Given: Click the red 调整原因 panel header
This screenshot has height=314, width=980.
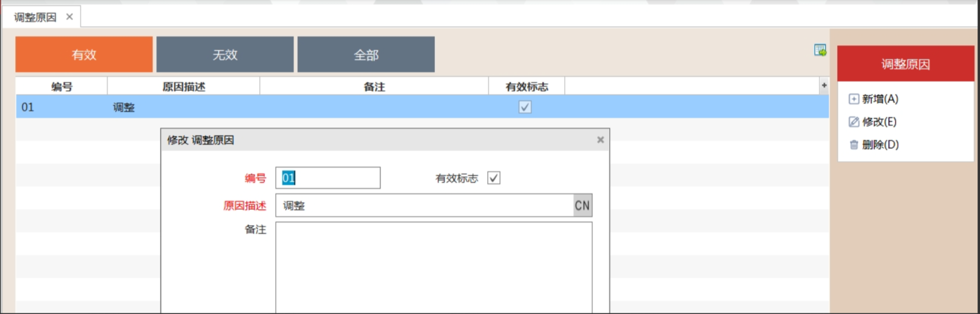Looking at the screenshot, I should pos(906,63).
